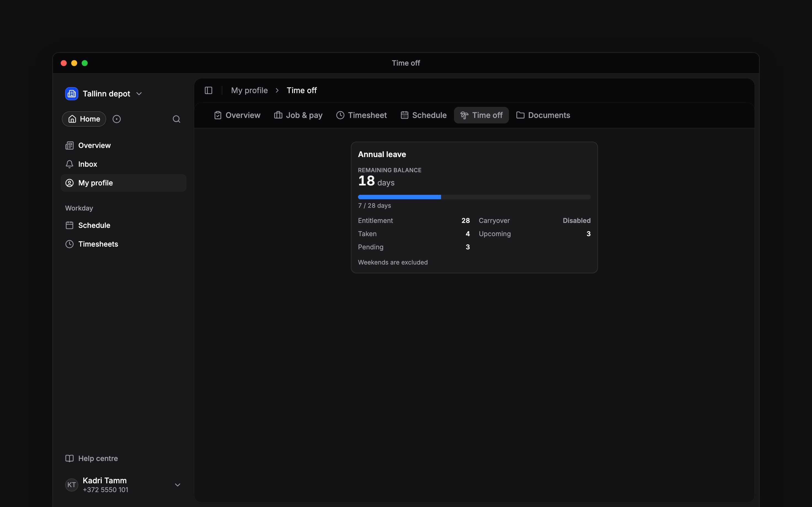Screen dimensions: 812x507
Task: Toggle the sidebar panel icon
Action: click(208, 91)
